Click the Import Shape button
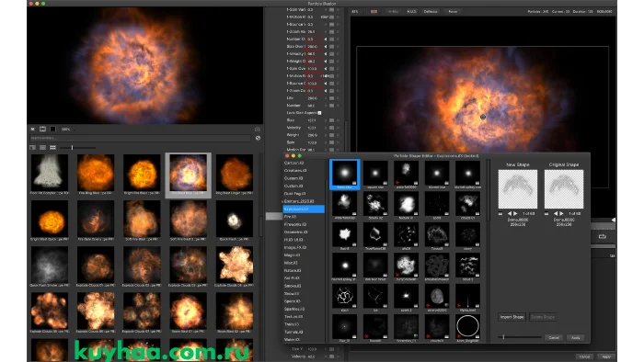The image size is (644, 362). [x=512, y=317]
